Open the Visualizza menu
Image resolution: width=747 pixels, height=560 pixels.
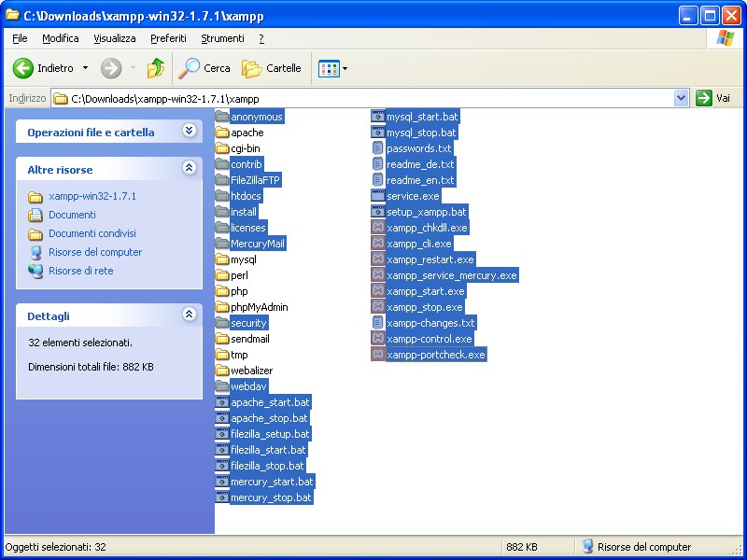coord(114,38)
